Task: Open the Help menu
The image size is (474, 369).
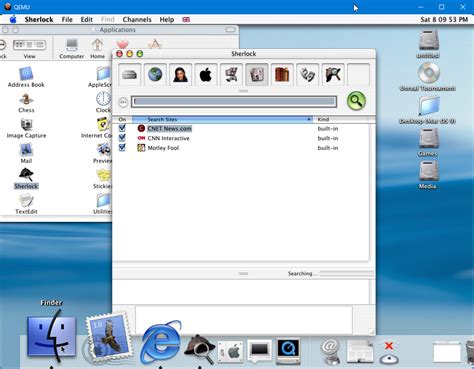Action: click(x=167, y=19)
